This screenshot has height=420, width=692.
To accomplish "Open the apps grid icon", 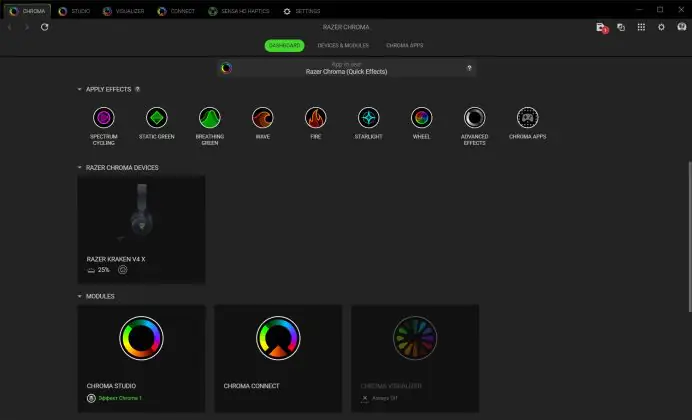I will pos(641,27).
